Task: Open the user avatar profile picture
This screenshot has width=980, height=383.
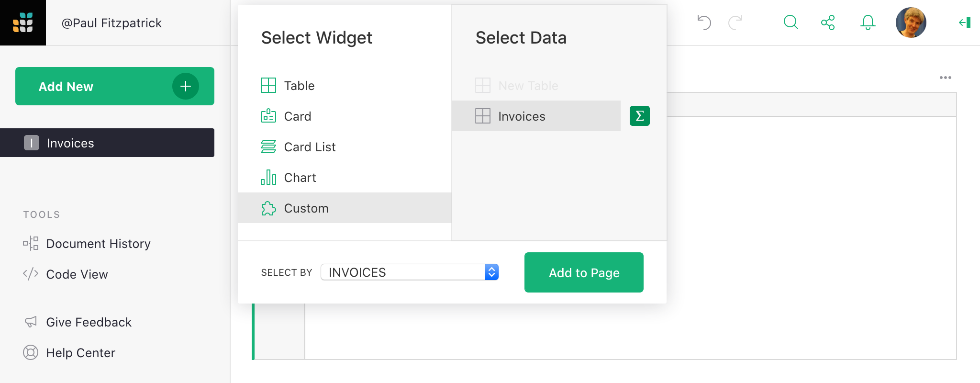Action: pos(911,23)
